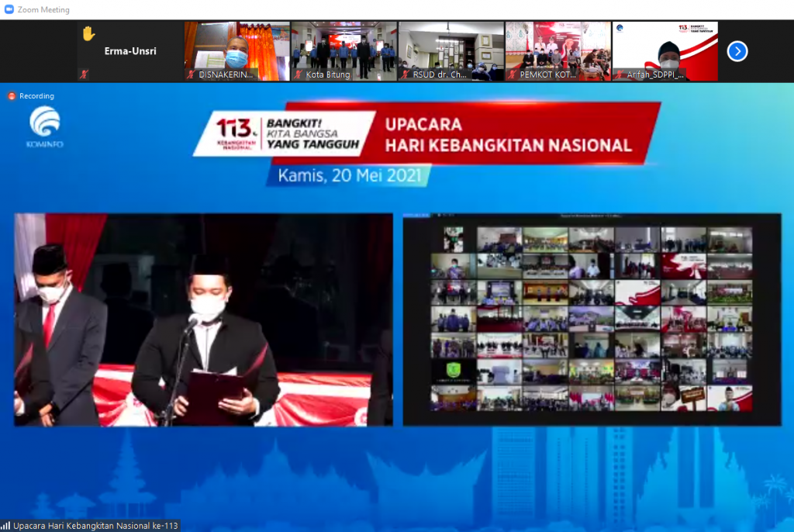Click the Kamis, 20 Mei 2021 date banner
Viewport: 794px width, 532px height.
coord(350,175)
